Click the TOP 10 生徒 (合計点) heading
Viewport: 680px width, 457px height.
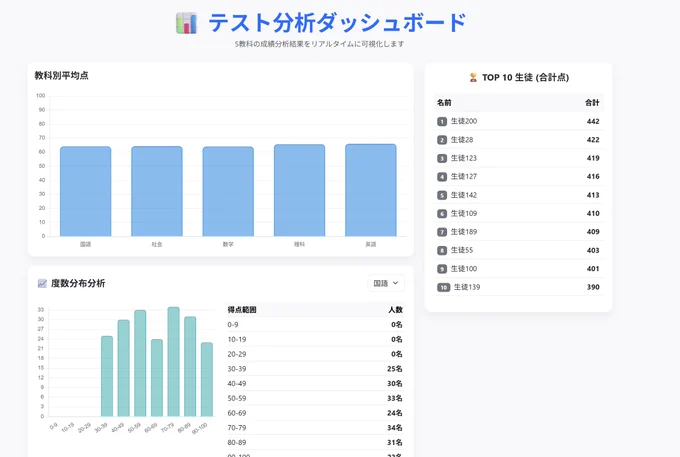(x=525, y=78)
